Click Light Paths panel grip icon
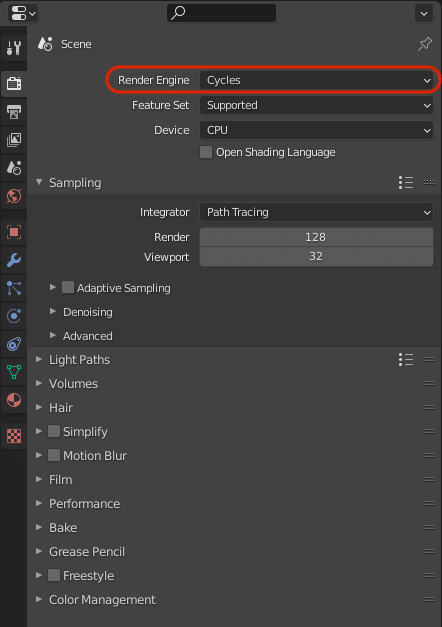Image resolution: width=442 pixels, height=627 pixels. 429,359
